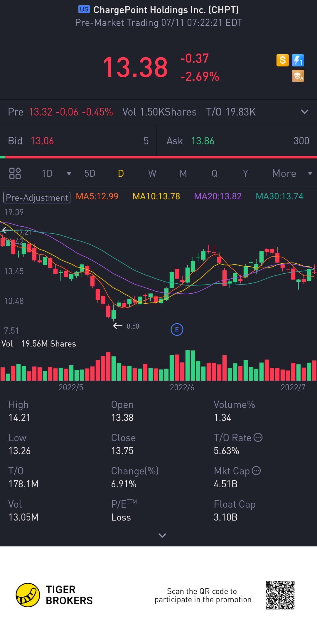
Task: Tap the -2.69% change value
Action: [200, 76]
